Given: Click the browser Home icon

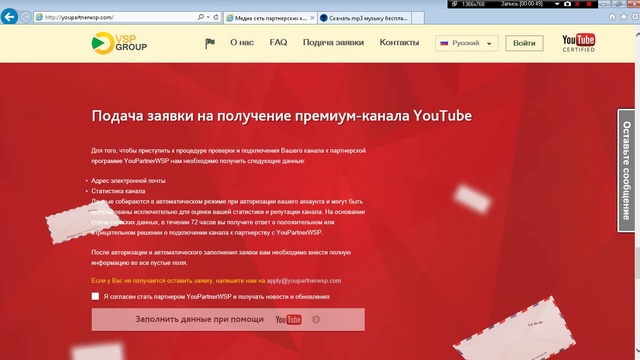Looking at the screenshot, I should [x=612, y=17].
